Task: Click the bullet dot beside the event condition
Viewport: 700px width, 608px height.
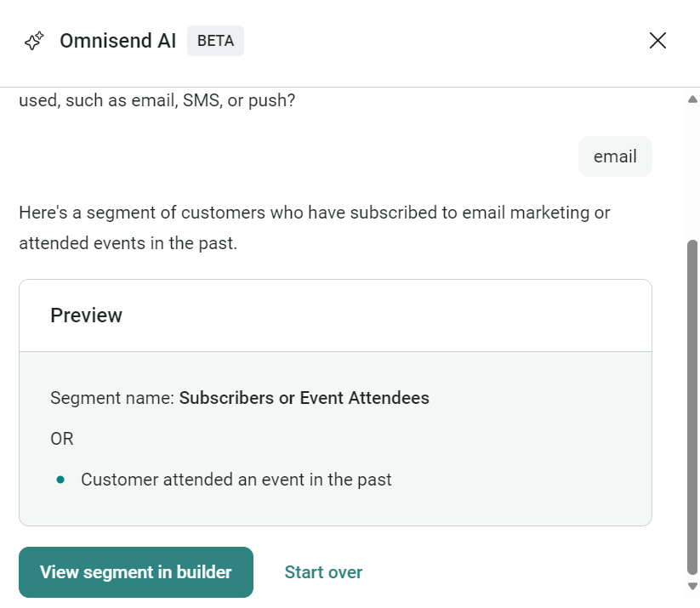Action: click(60, 480)
